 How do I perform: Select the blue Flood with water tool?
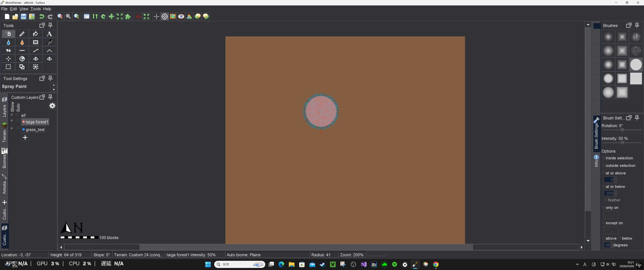click(x=8, y=42)
